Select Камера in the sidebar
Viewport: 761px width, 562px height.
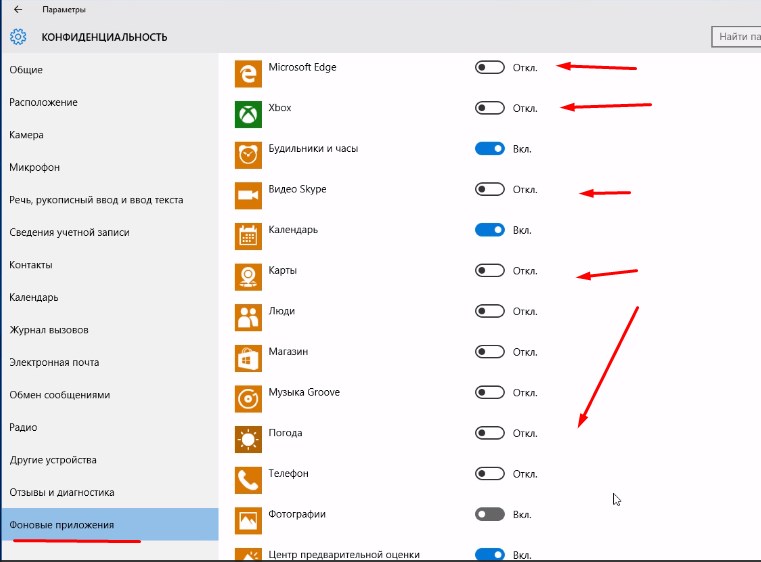click(x=109, y=134)
